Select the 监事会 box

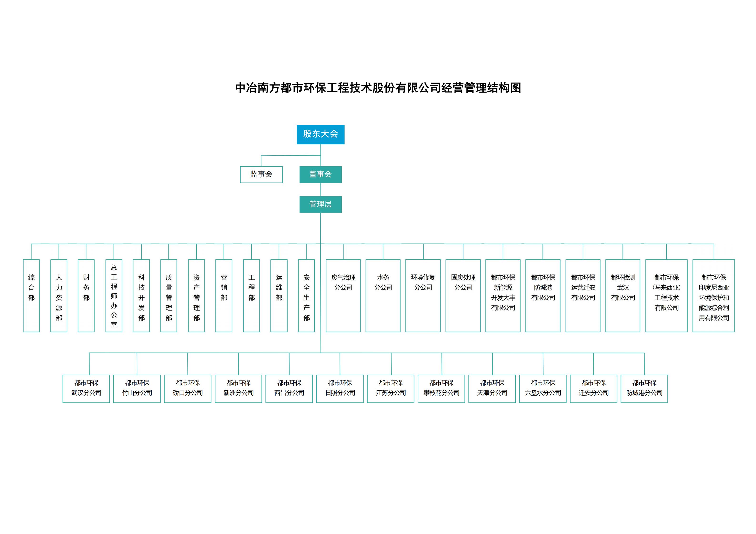[261, 174]
